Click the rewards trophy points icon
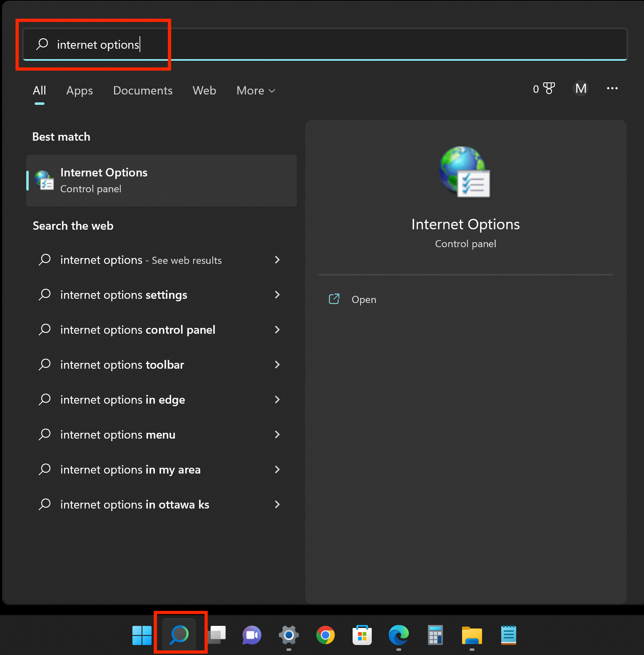Image resolution: width=644 pixels, height=655 pixels. pyautogui.click(x=544, y=89)
